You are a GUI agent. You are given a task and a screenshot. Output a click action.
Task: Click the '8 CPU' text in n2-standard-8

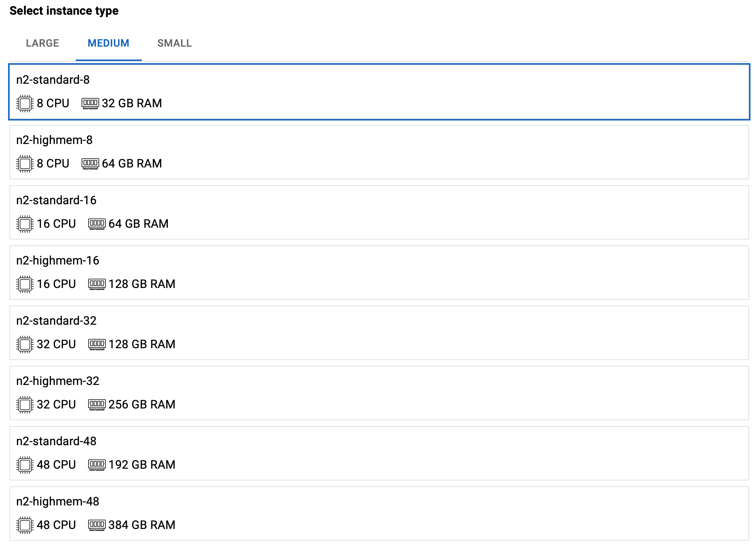tap(53, 103)
